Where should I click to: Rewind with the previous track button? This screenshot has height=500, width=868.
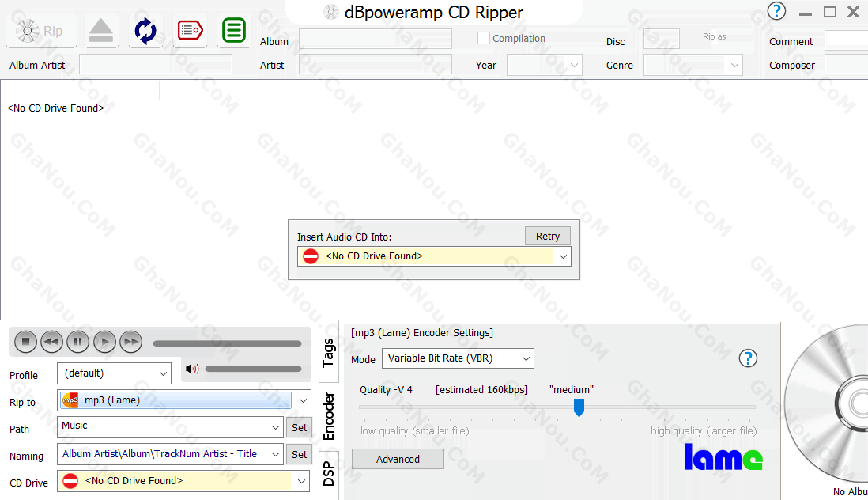(52, 342)
